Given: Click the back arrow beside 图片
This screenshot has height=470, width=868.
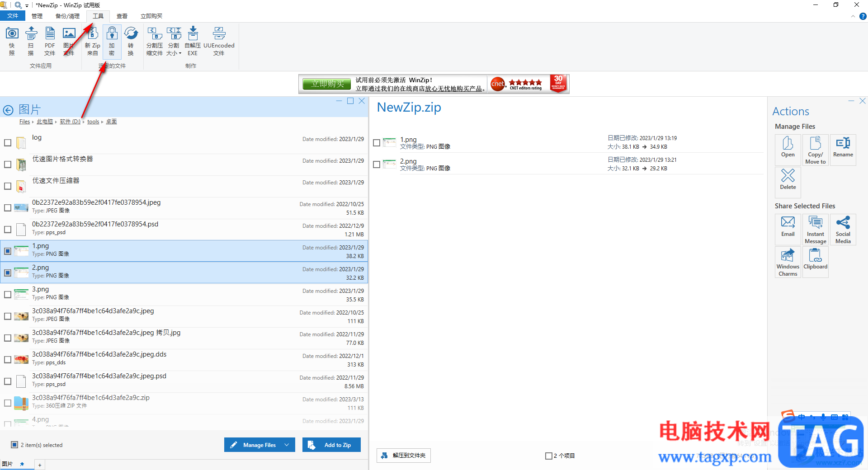Looking at the screenshot, I should pos(8,110).
